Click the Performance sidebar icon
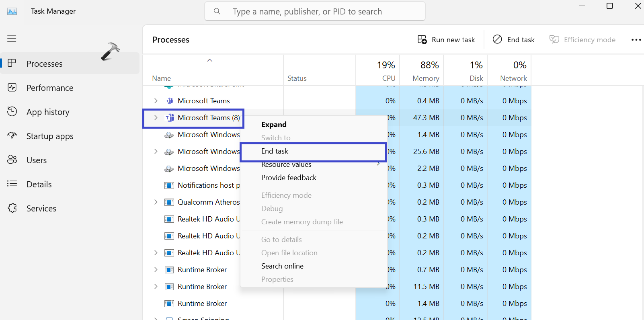This screenshot has width=644, height=320. (x=12, y=88)
